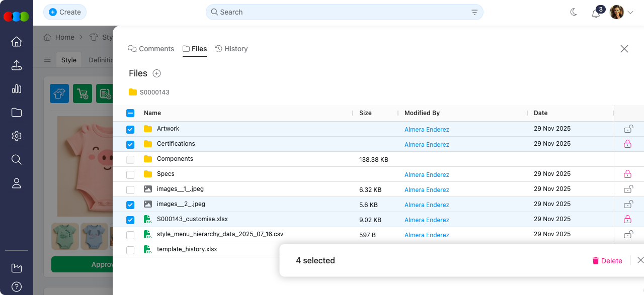Click the add file plus icon
Screen dimensions: 644x295
click(156, 73)
